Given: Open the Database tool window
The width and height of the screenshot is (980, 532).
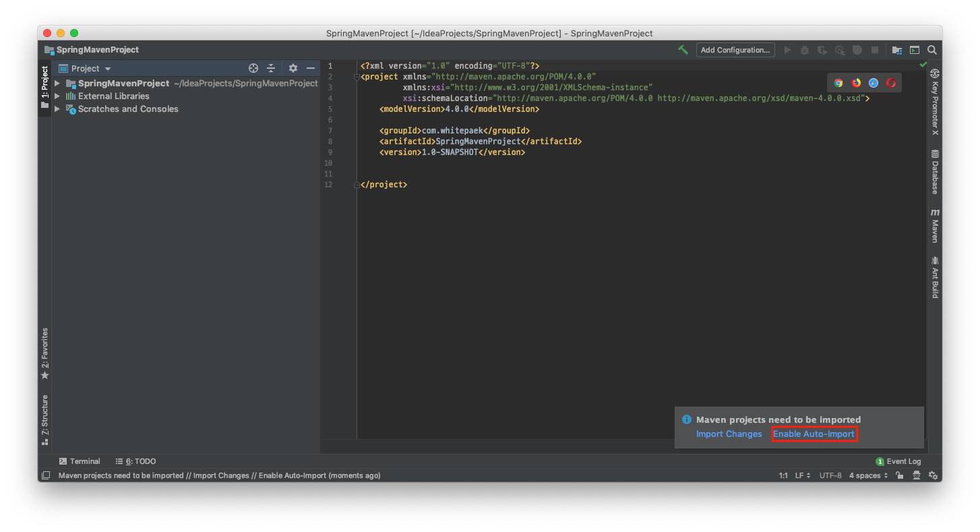Looking at the screenshot, I should pos(935,172).
